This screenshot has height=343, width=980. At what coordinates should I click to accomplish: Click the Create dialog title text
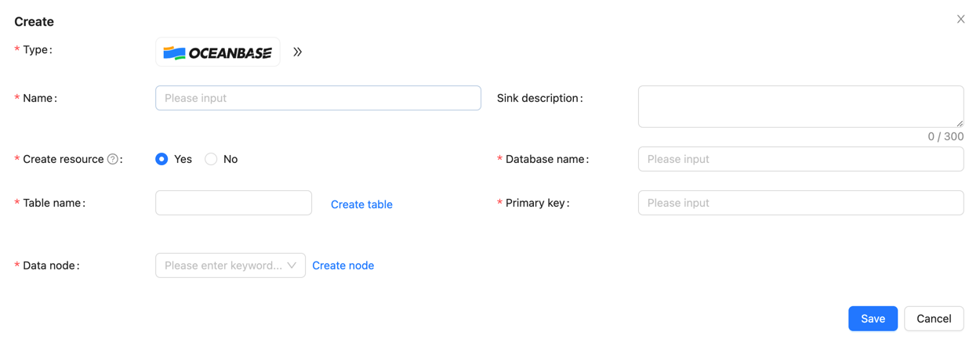click(34, 22)
